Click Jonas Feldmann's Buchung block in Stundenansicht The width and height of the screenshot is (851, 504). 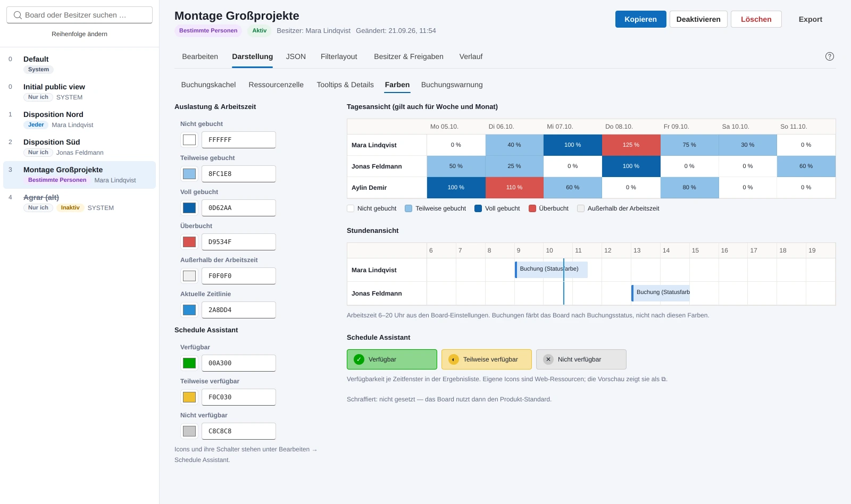pos(661,293)
